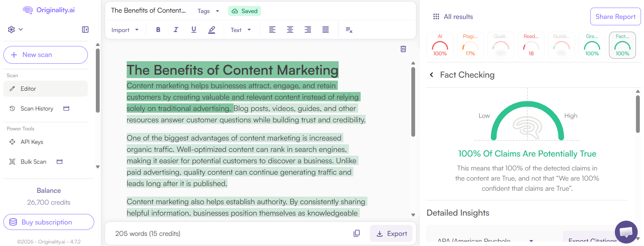644x246 pixels.
Task: Click the Saved cloud status
Action: tap(245, 11)
